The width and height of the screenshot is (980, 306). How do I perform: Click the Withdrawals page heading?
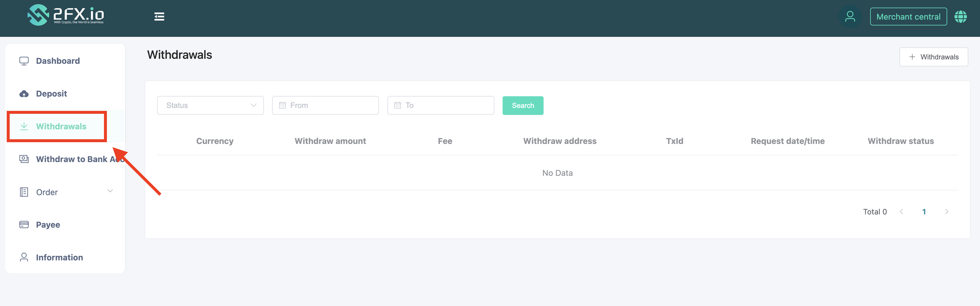(x=180, y=55)
